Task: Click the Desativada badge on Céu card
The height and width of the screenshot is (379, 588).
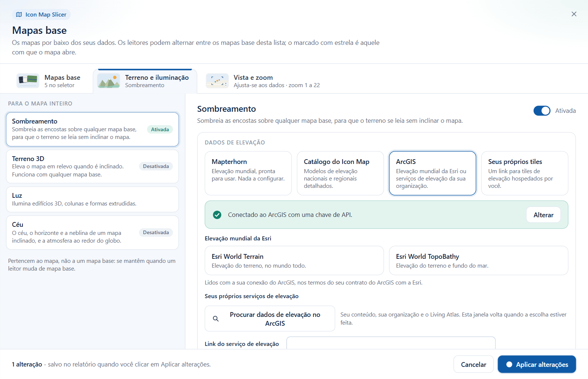Action: (156, 233)
